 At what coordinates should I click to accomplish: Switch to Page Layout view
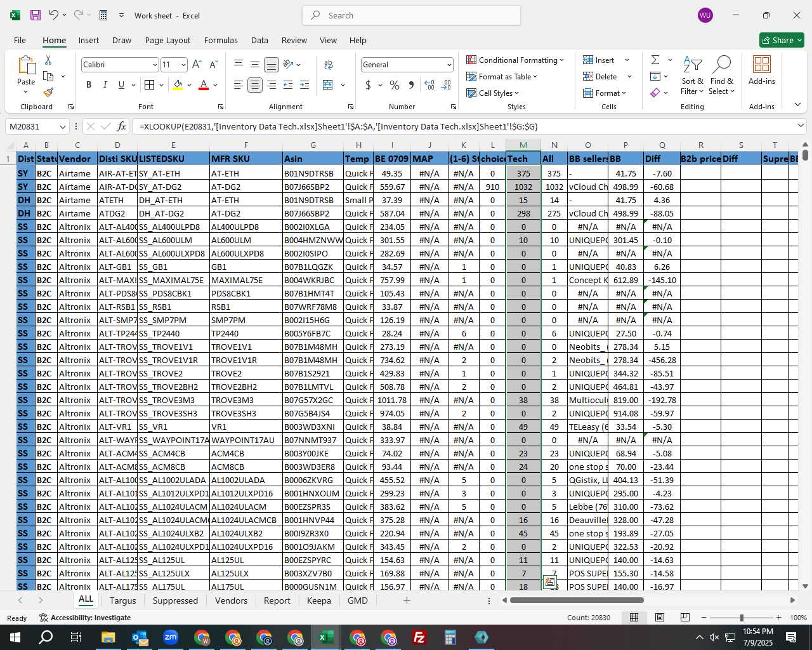tap(660, 618)
